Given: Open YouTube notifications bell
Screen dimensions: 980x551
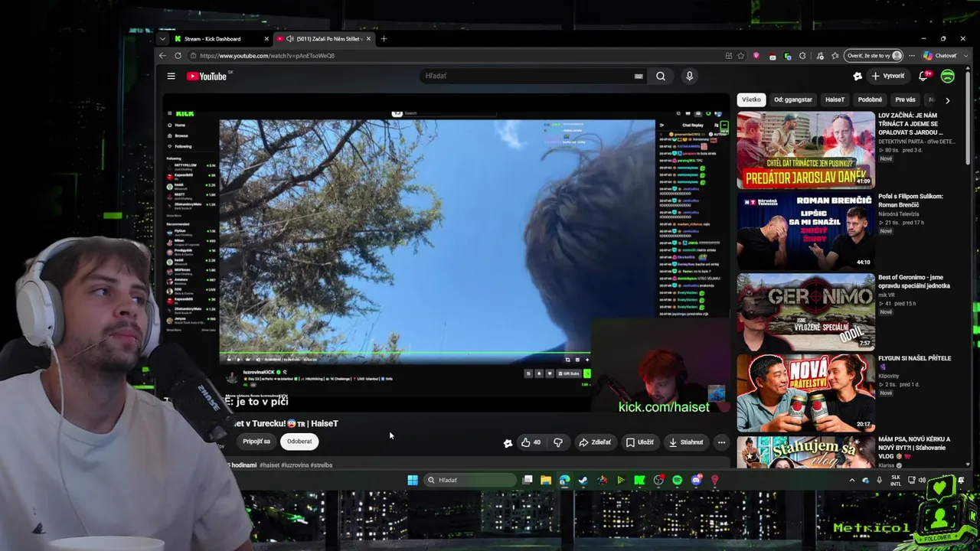Looking at the screenshot, I should pyautogui.click(x=923, y=76).
